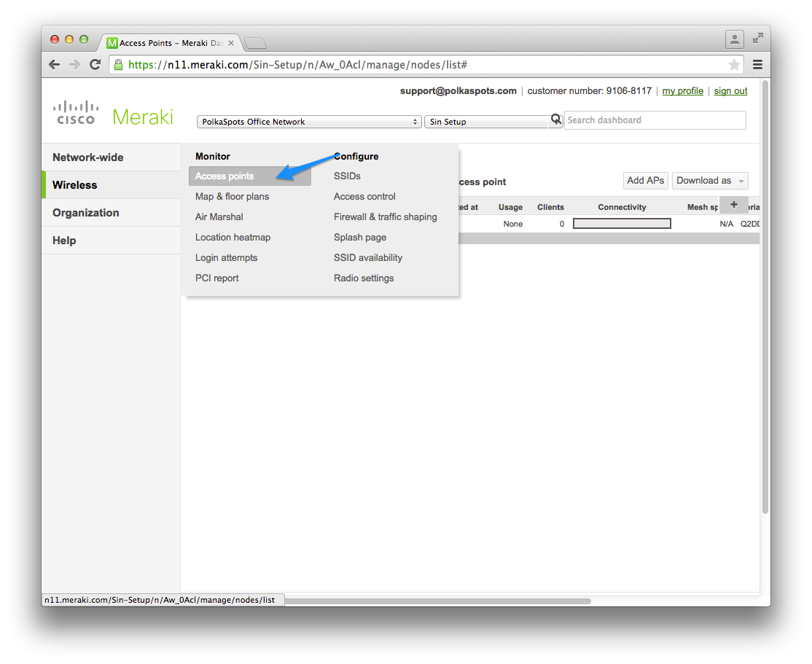Open Radio settings menu item
The width and height of the screenshot is (812, 664).
click(x=364, y=278)
